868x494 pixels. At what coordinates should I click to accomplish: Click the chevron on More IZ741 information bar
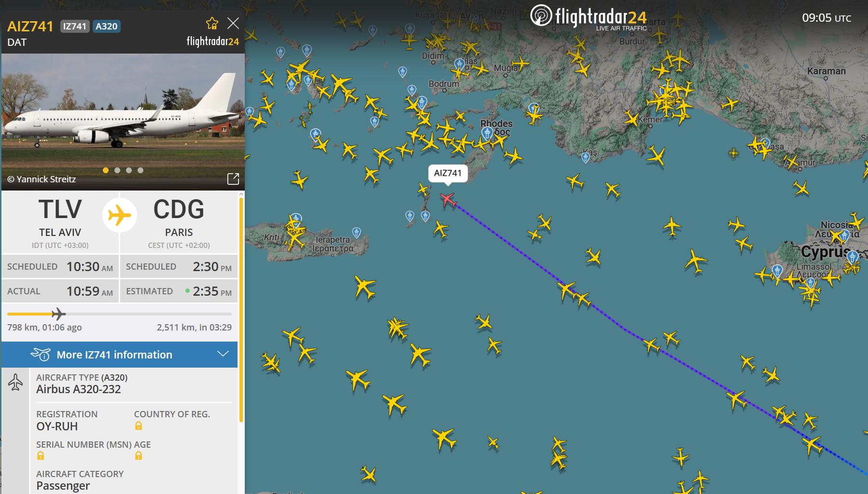[223, 354]
